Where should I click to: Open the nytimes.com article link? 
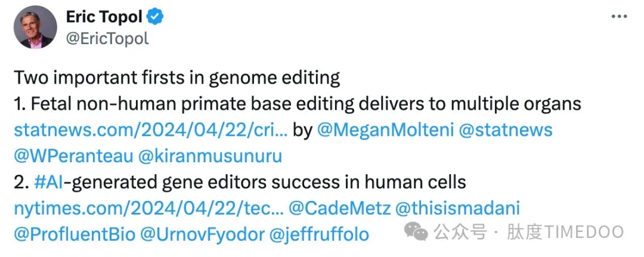[148, 209]
